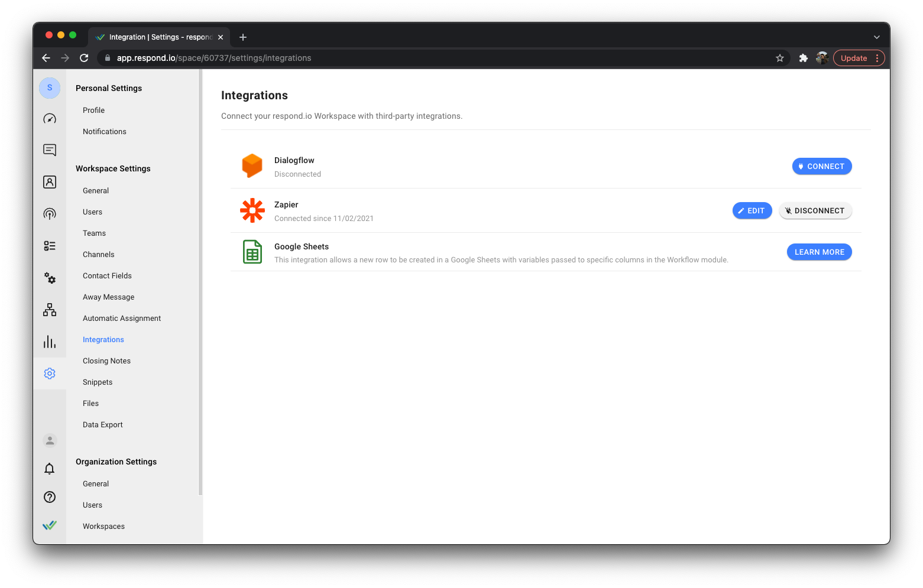Open the Workflows hierarchy icon in sidebar

pos(50,310)
